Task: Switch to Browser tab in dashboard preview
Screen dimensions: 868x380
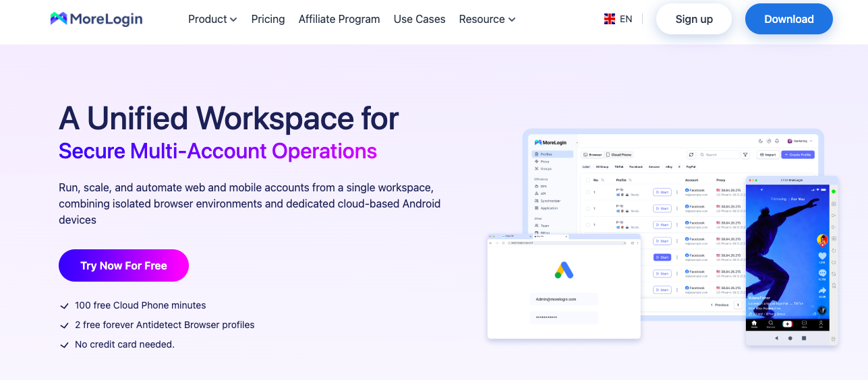Action: [x=591, y=155]
